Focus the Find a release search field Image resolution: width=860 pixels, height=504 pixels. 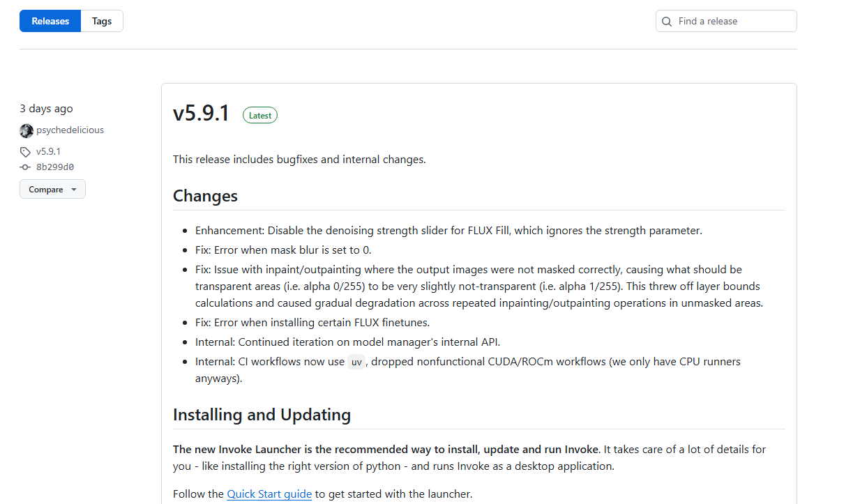[x=726, y=21]
